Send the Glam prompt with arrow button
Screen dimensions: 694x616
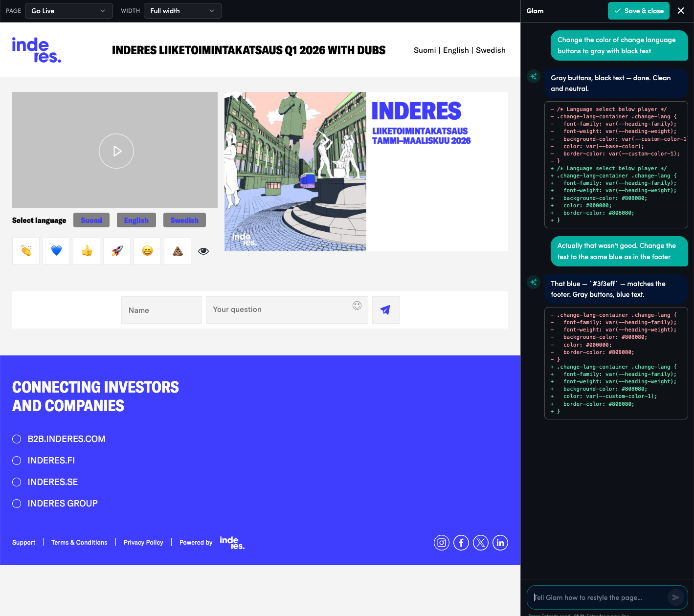pos(676,597)
